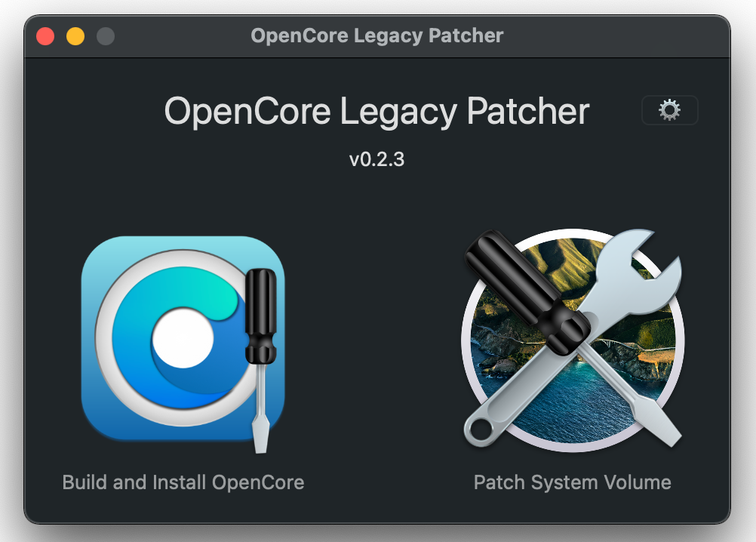This screenshot has height=542, width=756.
Task: Click the OpenCore disc and screwdriver icon
Action: click(183, 343)
